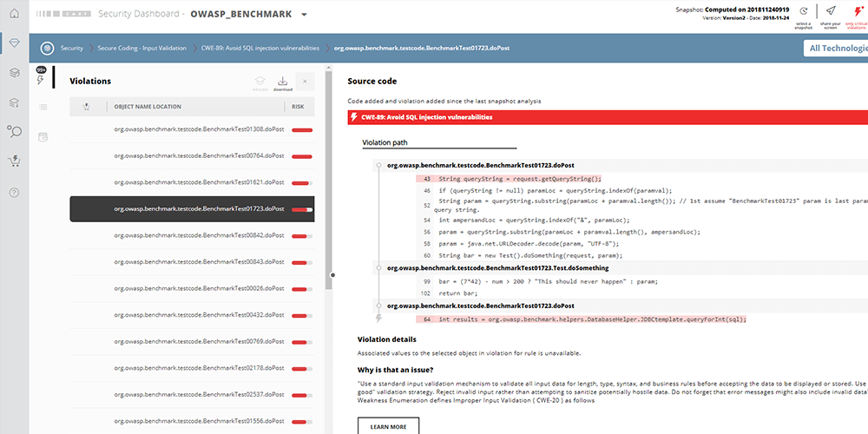The width and height of the screenshot is (868, 434).
Task: Click the Snapshot Computed on 201811240919 text
Action: coord(733,10)
